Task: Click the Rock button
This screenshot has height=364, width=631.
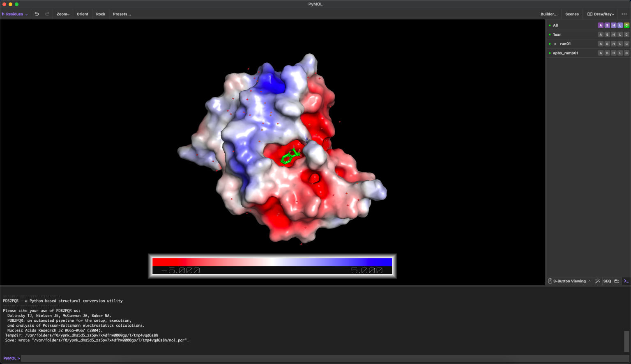Action: tap(101, 14)
